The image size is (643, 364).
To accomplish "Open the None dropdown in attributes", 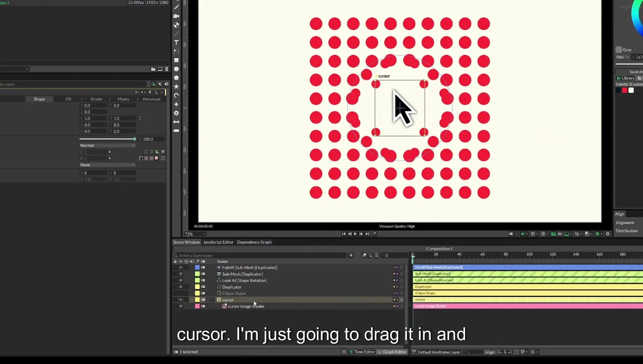I will click(107, 165).
